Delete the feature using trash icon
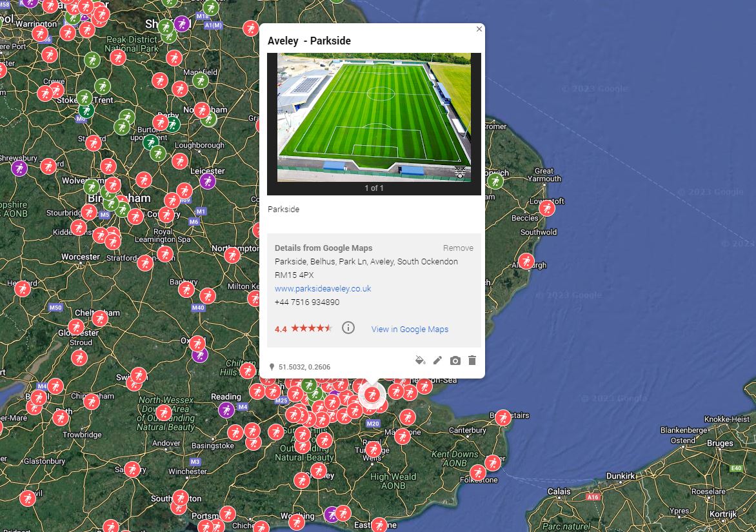 point(472,360)
